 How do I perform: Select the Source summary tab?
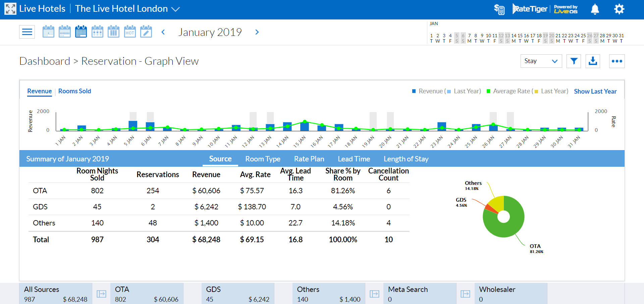coord(220,159)
